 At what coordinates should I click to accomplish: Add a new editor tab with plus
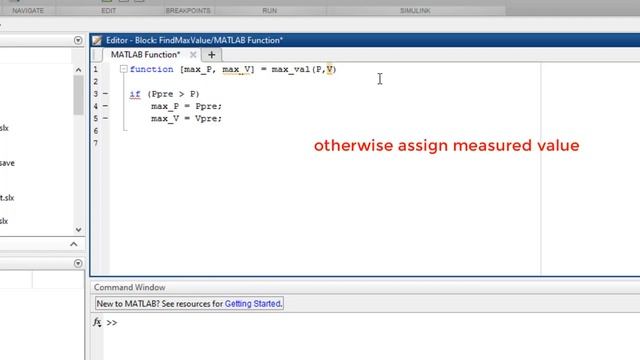click(211, 55)
